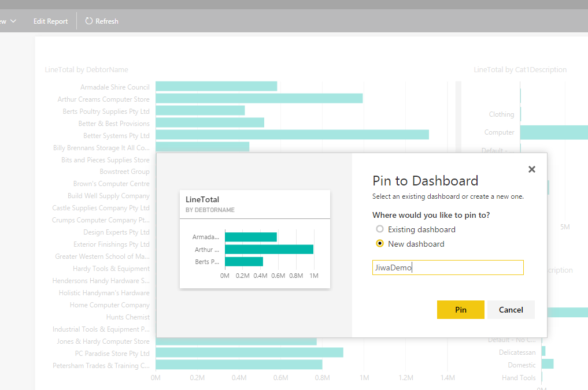The width and height of the screenshot is (588, 390).
Task: Click the vertical scrollbar beside the DebtorName chart
Action: pyautogui.click(x=458, y=116)
